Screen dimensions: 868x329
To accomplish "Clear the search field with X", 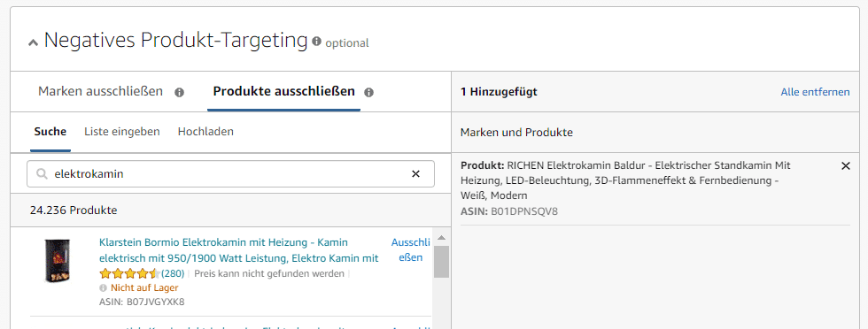I will (x=415, y=174).
